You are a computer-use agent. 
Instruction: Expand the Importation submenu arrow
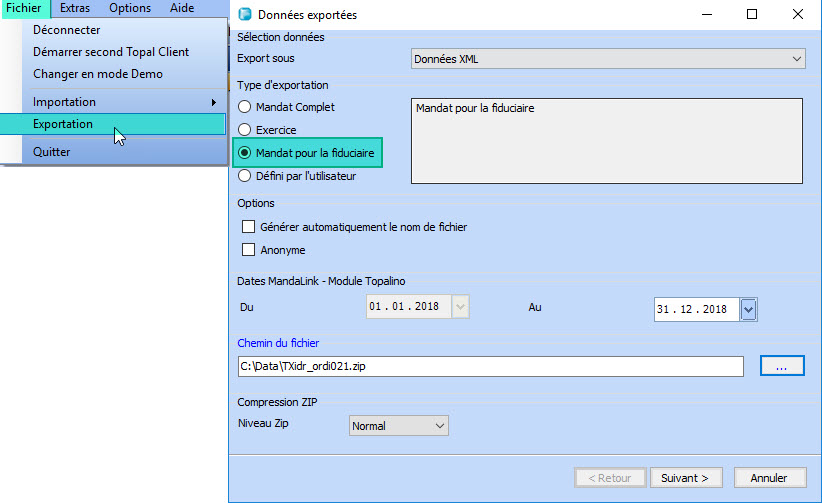click(x=213, y=103)
